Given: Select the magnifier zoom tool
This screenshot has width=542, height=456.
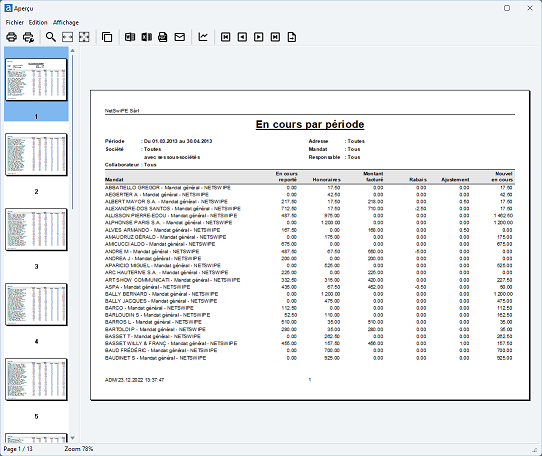Looking at the screenshot, I should (x=51, y=37).
